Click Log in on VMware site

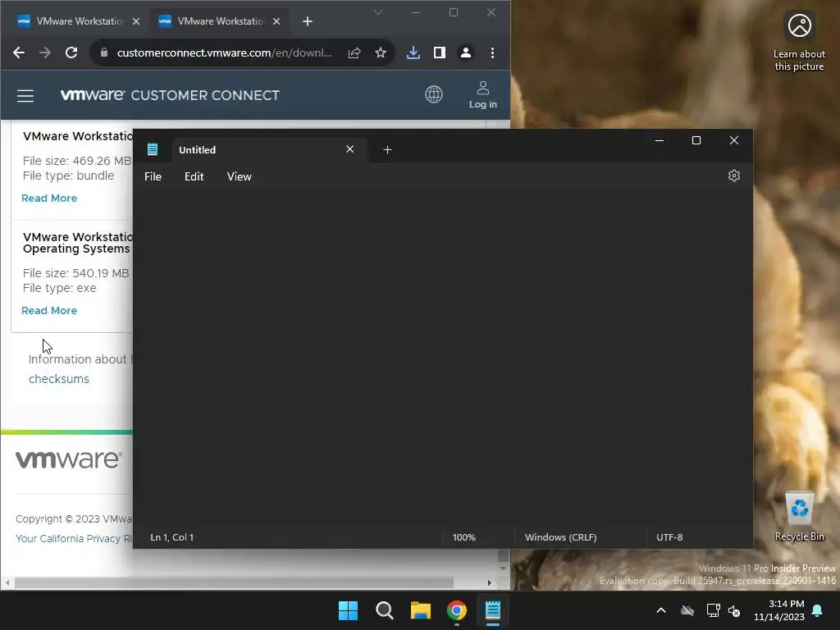pyautogui.click(x=482, y=95)
